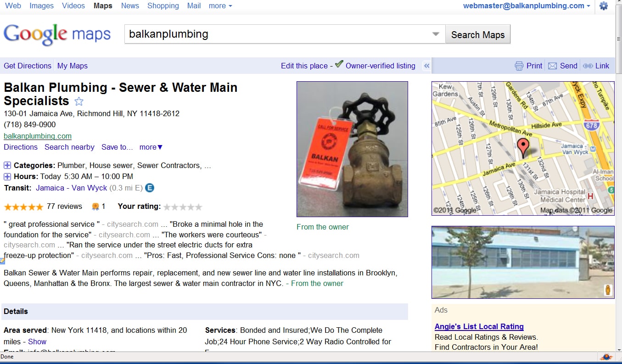Open the balkanplumbing.com website link
622x364 pixels.
point(38,136)
